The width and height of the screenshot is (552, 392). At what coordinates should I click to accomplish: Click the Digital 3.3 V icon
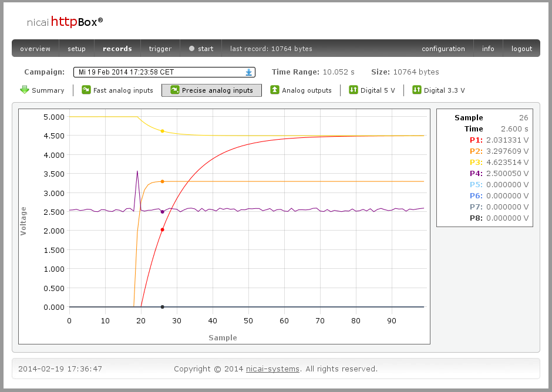(x=416, y=90)
